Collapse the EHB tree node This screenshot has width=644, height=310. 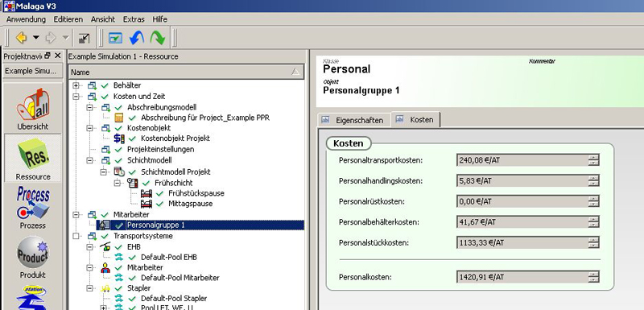click(x=89, y=246)
